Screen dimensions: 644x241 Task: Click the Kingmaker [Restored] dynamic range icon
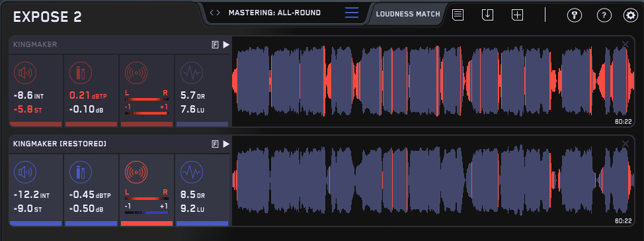(x=192, y=172)
